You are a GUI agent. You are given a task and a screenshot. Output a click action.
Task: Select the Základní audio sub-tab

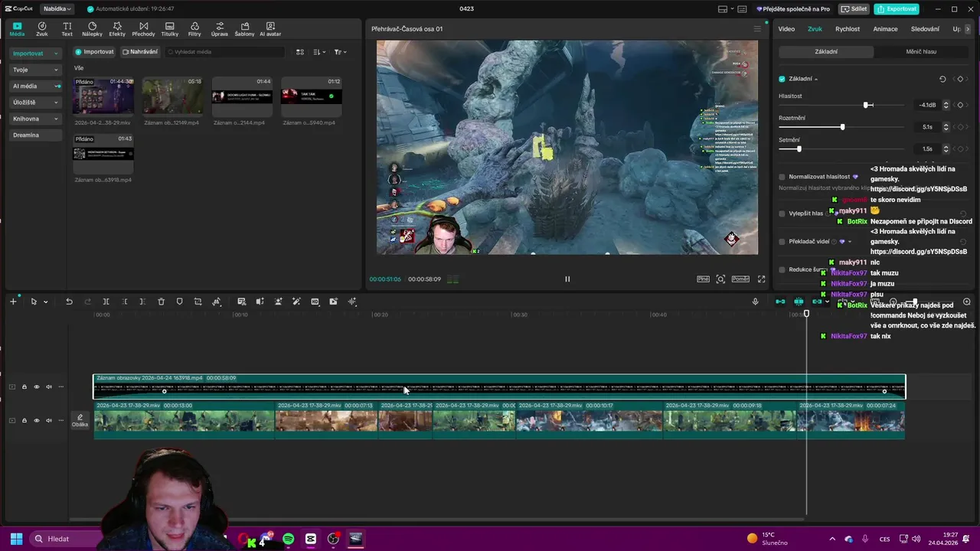[826, 52]
